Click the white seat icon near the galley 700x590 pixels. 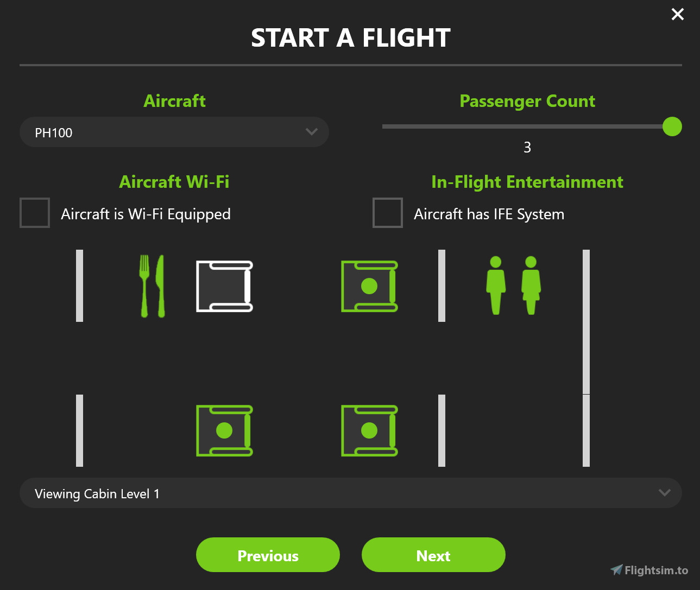pos(224,286)
